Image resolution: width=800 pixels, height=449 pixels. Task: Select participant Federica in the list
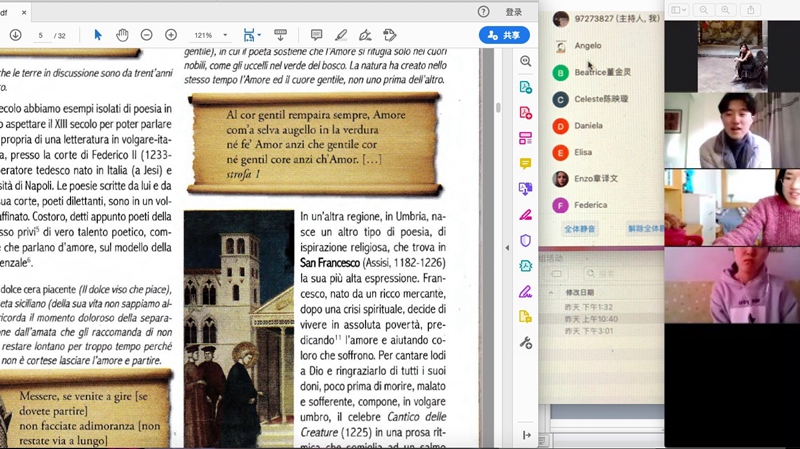[591, 205]
